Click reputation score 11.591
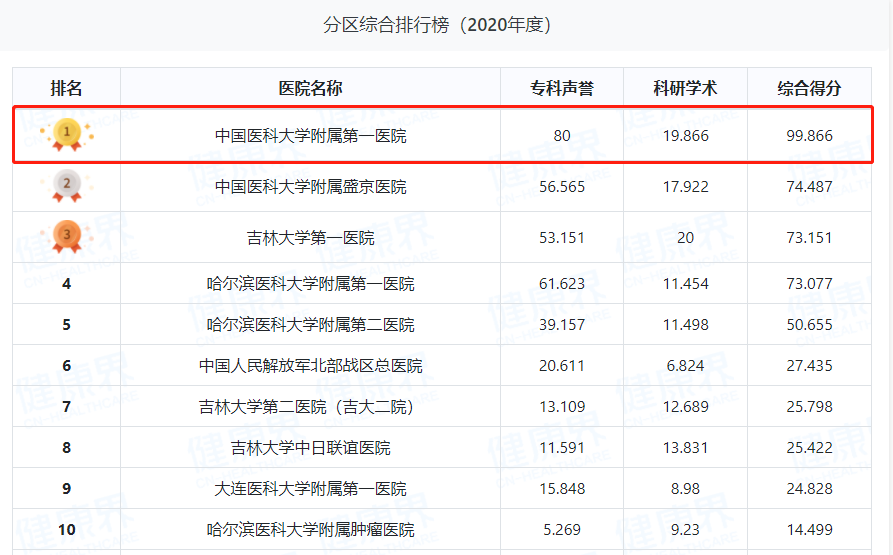This screenshot has height=555, width=893. 562,447
